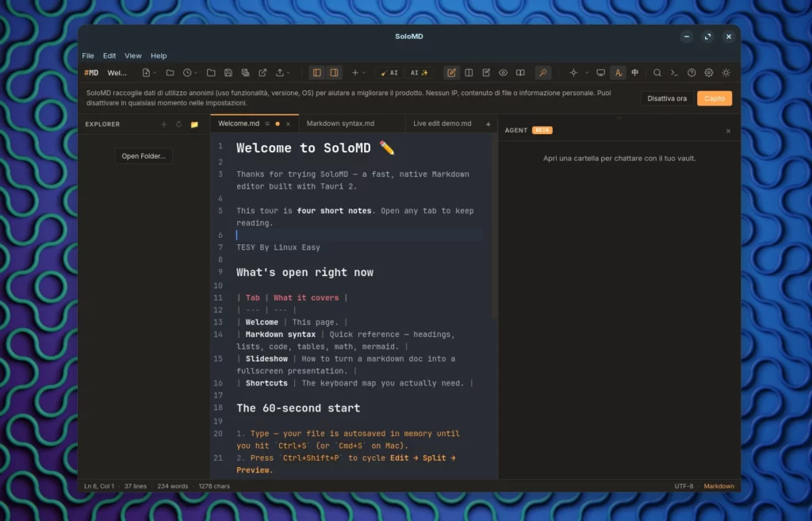
Task: Switch to live edit mode icon
Action: (x=486, y=73)
